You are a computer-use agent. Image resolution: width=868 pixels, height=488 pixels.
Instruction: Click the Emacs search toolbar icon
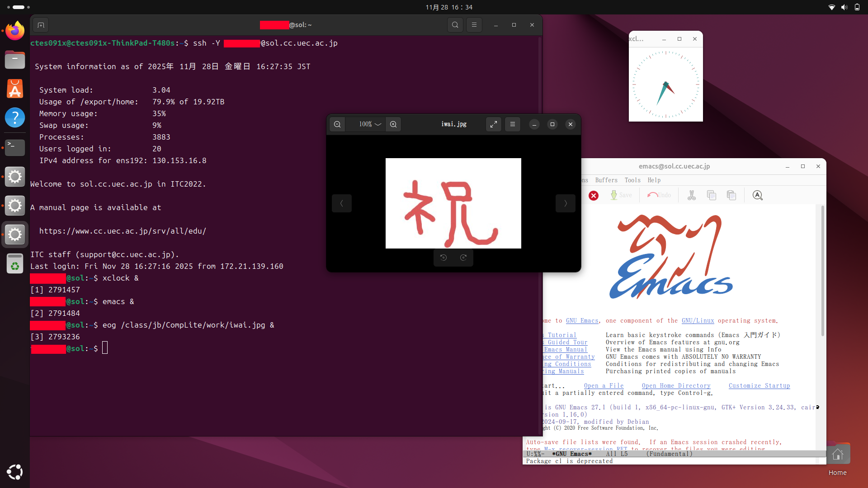tap(758, 195)
